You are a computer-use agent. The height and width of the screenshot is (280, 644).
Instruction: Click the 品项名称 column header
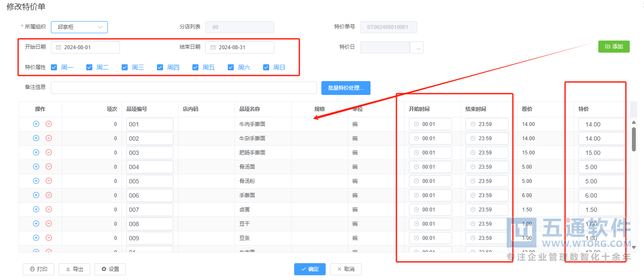pyautogui.click(x=250, y=109)
